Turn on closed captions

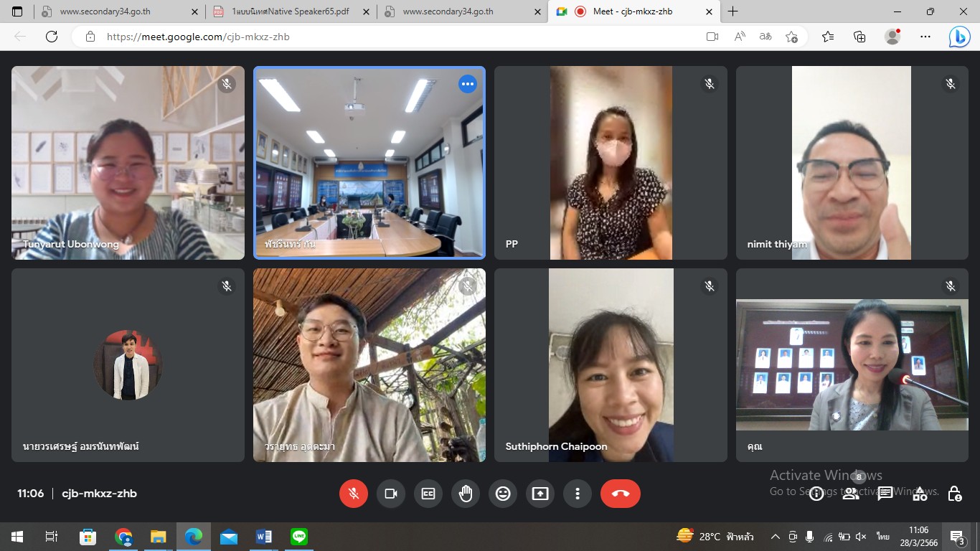click(428, 494)
